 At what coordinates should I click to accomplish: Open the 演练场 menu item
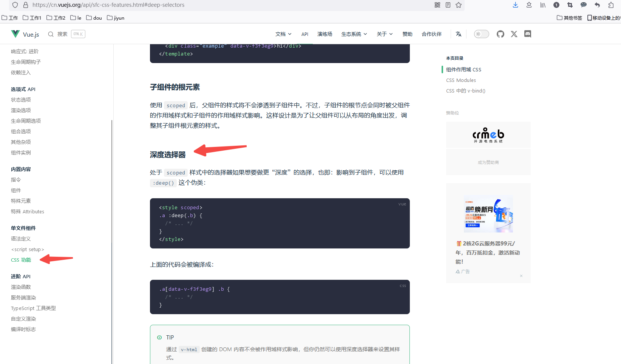click(324, 34)
